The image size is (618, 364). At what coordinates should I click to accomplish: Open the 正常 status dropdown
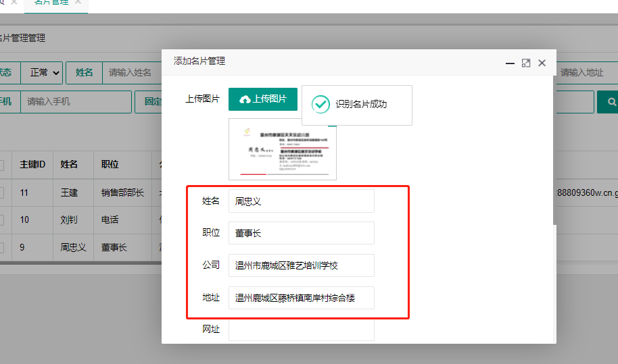pos(42,73)
